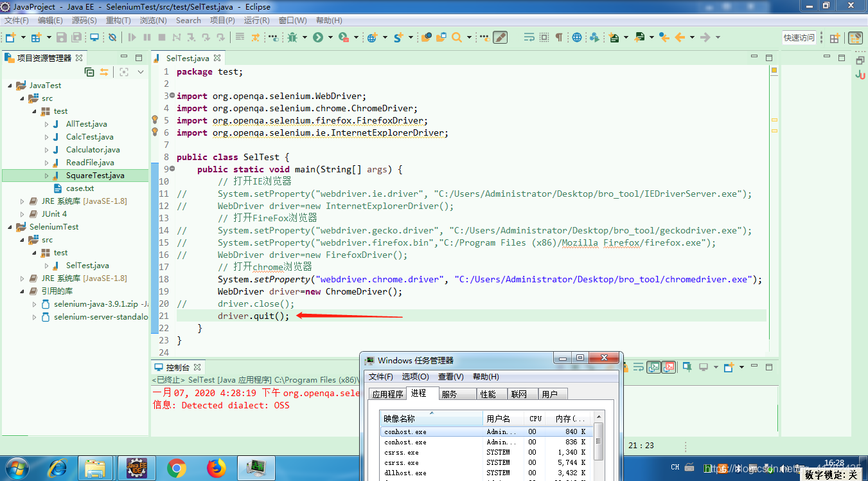Open Back history dropdown arrow
Screen dimensions: 868x481
tap(692, 37)
